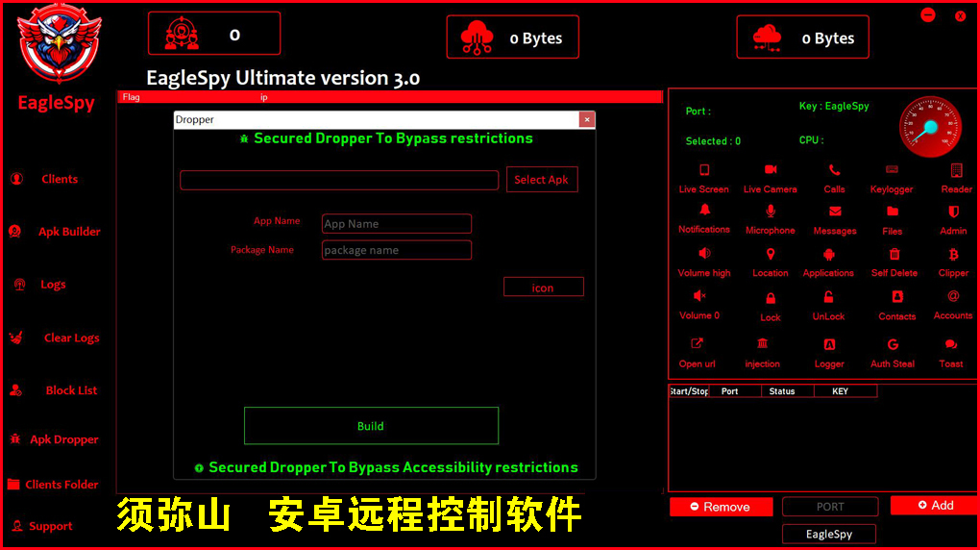Open the Location pin icon
This screenshot has width=980, height=550.
[771, 254]
